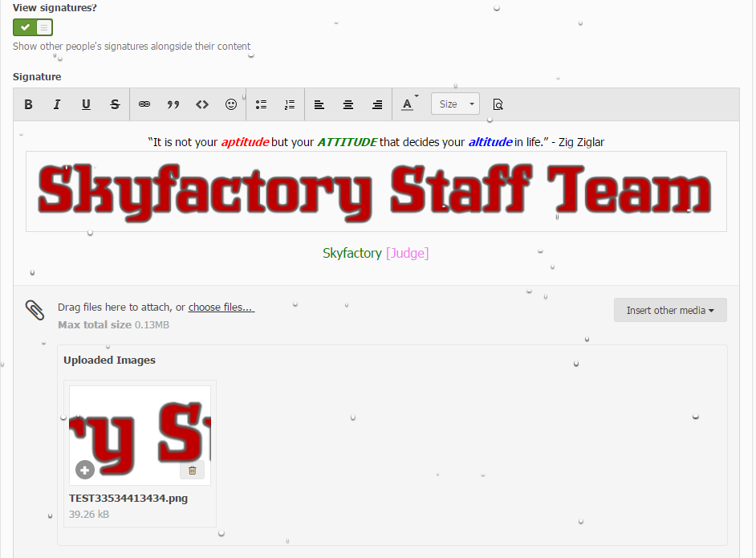Insert a bulleted list
This screenshot has height=558, width=756.
tap(261, 104)
